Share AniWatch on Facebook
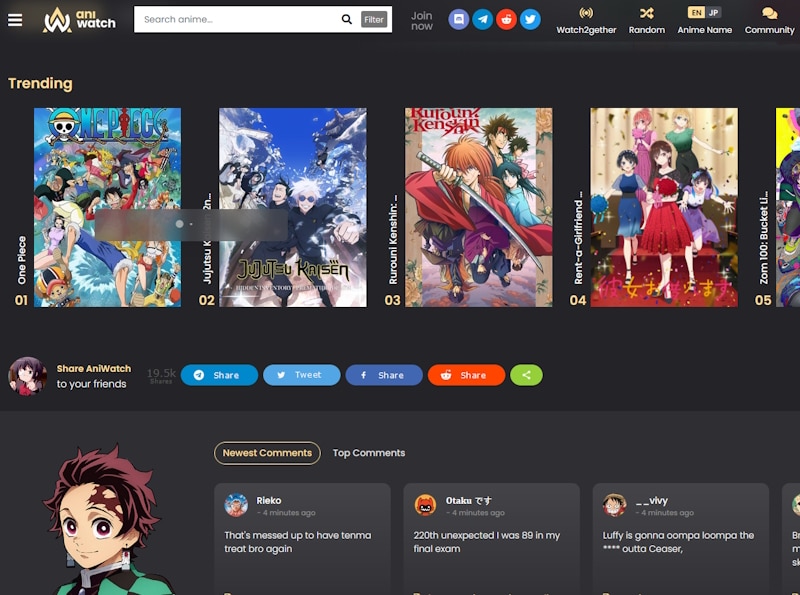 [384, 375]
